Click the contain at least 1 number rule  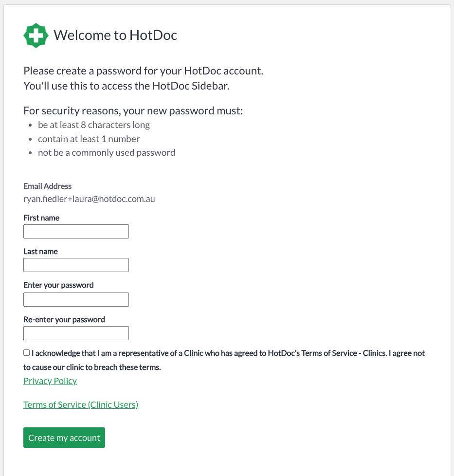(x=89, y=139)
